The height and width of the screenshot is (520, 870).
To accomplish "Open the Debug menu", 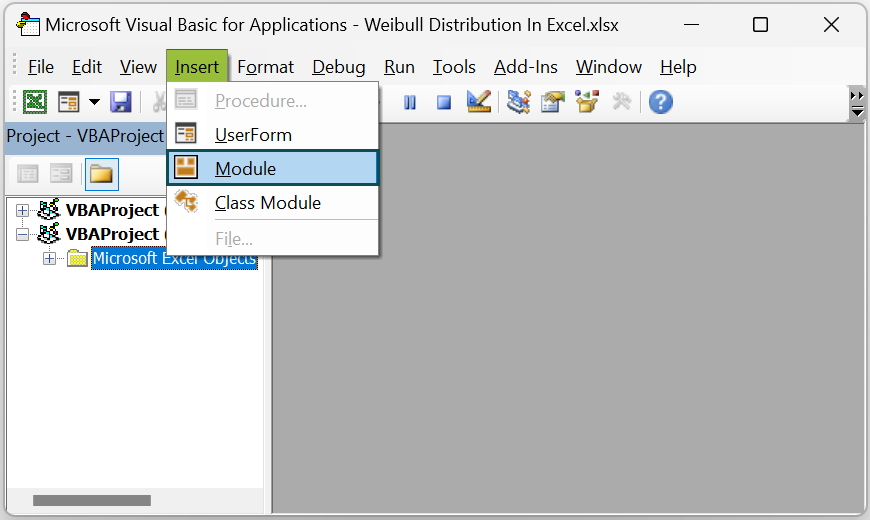I will (338, 67).
